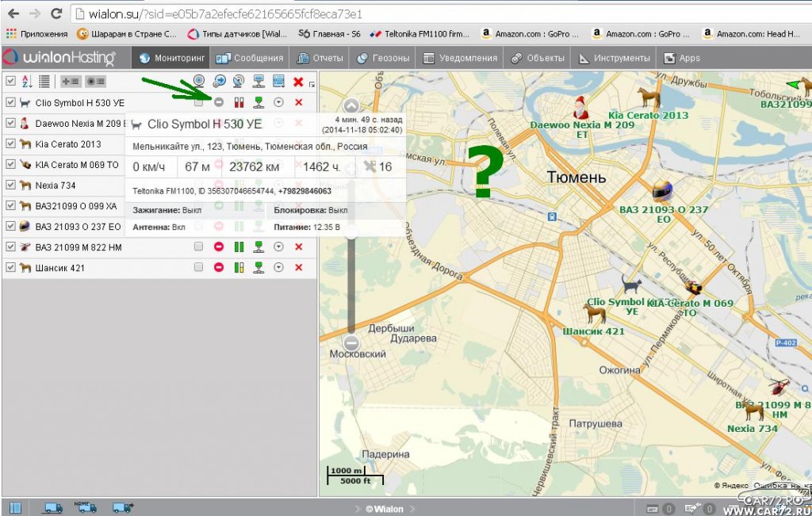This screenshot has height=516, width=812.
Task: Remove Clio Symbol H 530 УЕ from list
Action: [x=299, y=102]
